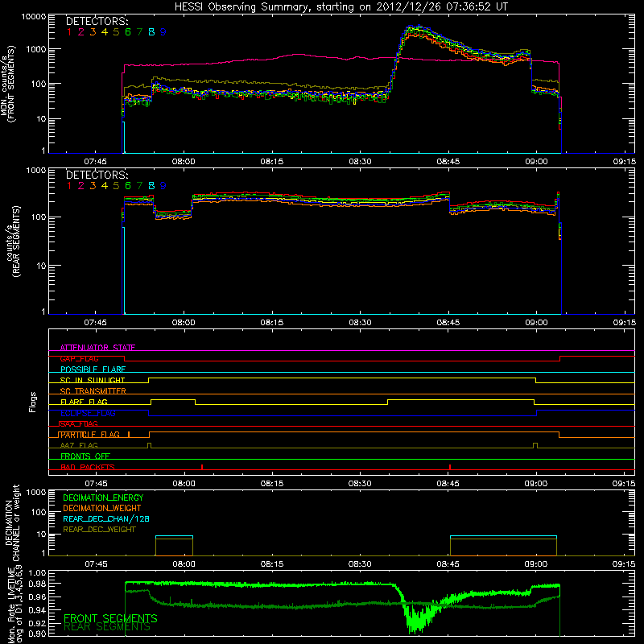
Task: Select detector 9 in the rear segments legend
Action: [163, 186]
